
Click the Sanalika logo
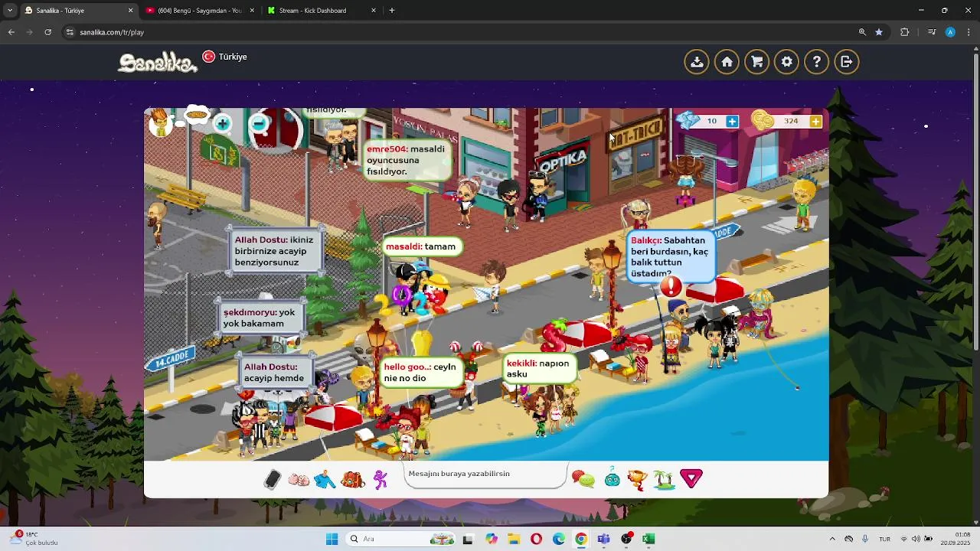(x=157, y=62)
